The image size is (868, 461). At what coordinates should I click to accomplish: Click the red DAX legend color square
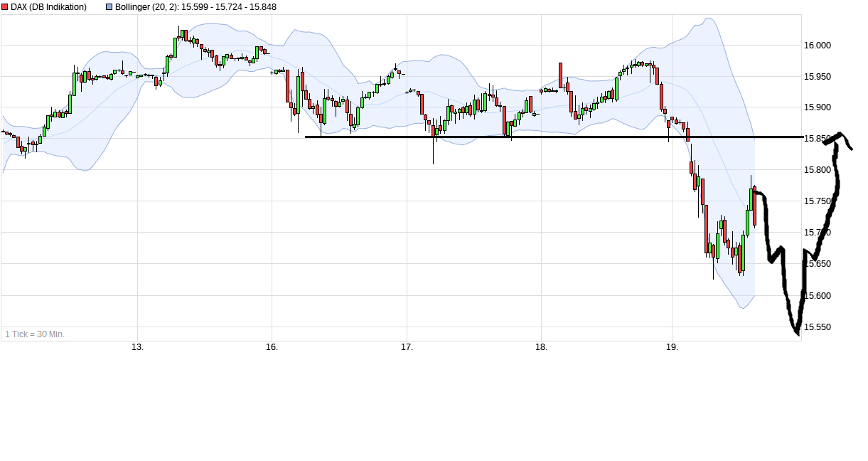[x=4, y=7]
